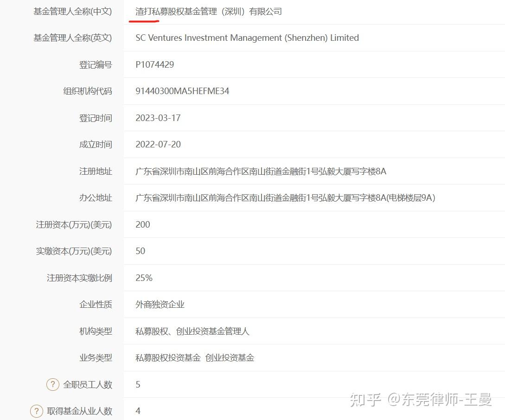Click the label 基金管理人全称(中文)
Screen dimensions: 505x420
72,12
